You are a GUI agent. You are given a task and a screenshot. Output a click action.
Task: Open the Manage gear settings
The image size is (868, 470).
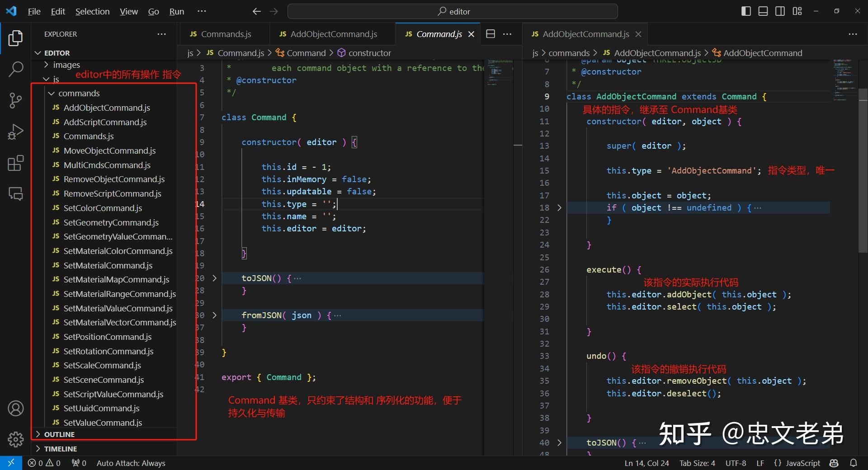16,439
